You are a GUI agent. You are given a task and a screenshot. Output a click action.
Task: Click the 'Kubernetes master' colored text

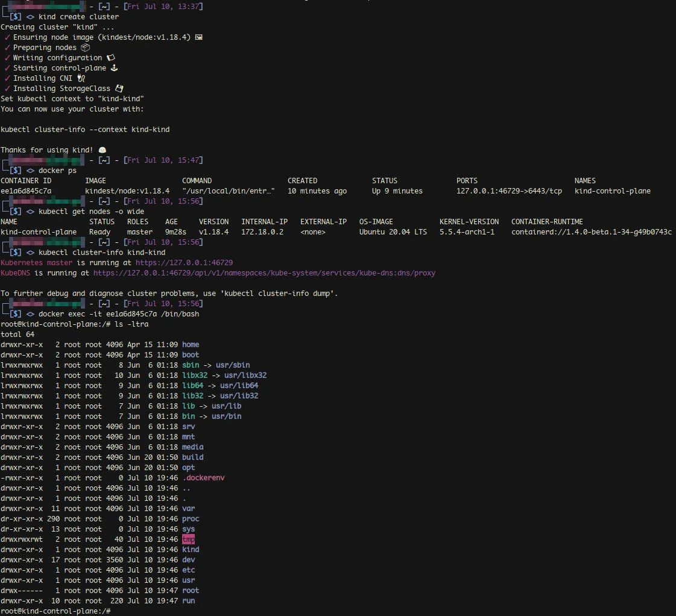36,263
